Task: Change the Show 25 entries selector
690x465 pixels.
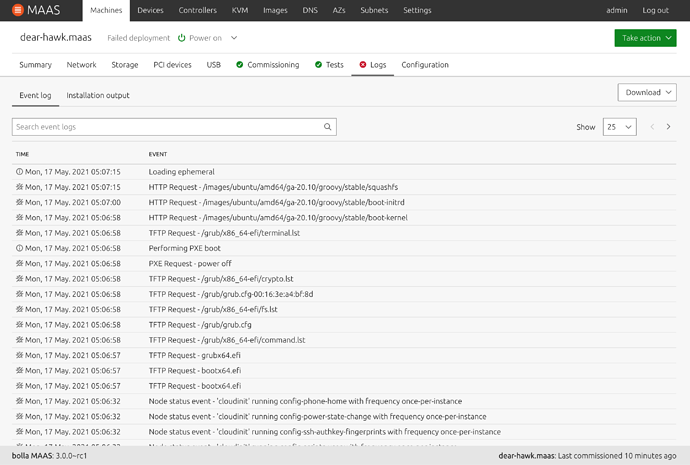Action: pyautogui.click(x=620, y=127)
